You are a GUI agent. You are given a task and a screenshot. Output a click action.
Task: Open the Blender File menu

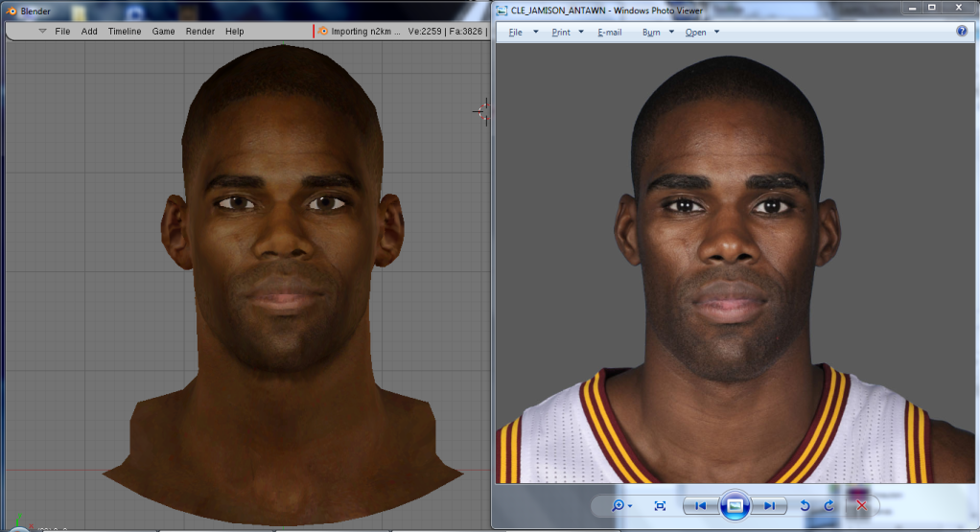(62, 32)
